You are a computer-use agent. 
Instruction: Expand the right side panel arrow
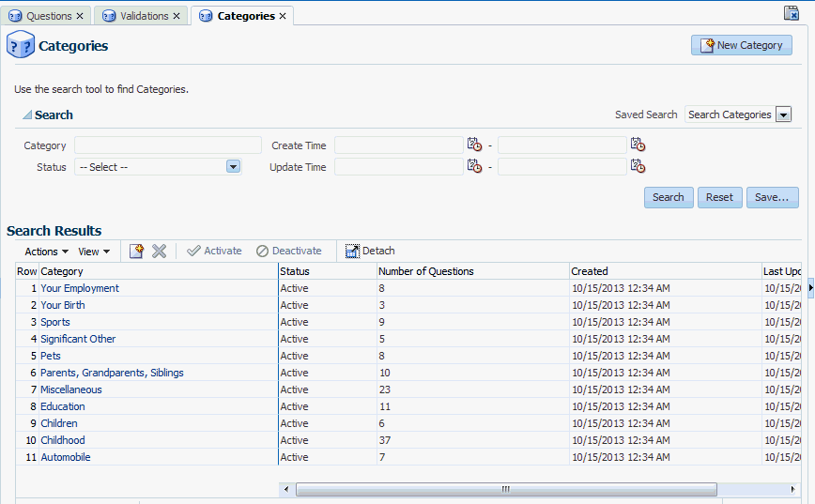[x=811, y=287]
